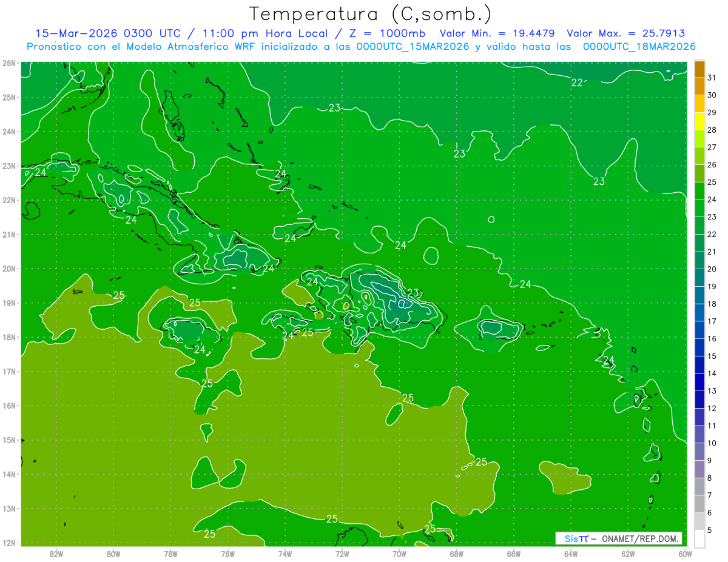This screenshot has height=562, width=728.
Task: Click the 16N latitude axis label
Action: 9,406
